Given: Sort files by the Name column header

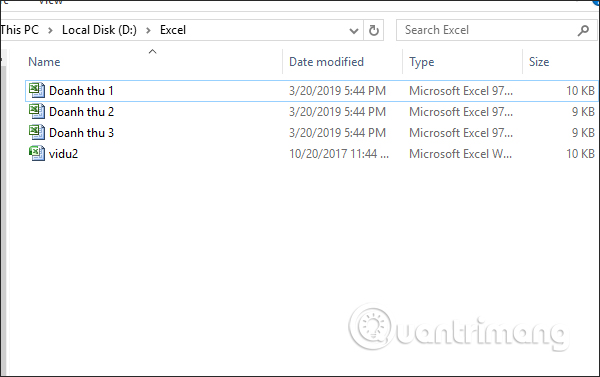Looking at the screenshot, I should [44, 62].
